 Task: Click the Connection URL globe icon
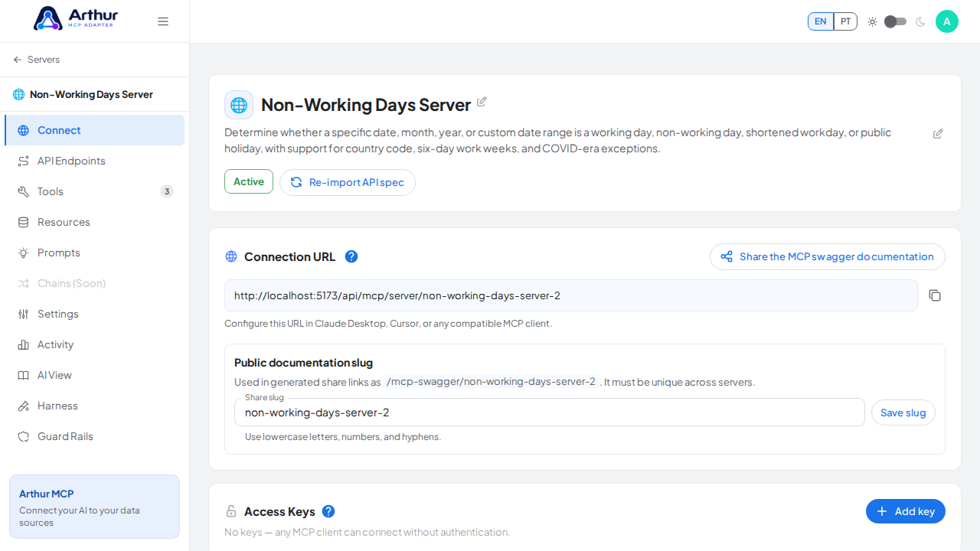tap(231, 256)
